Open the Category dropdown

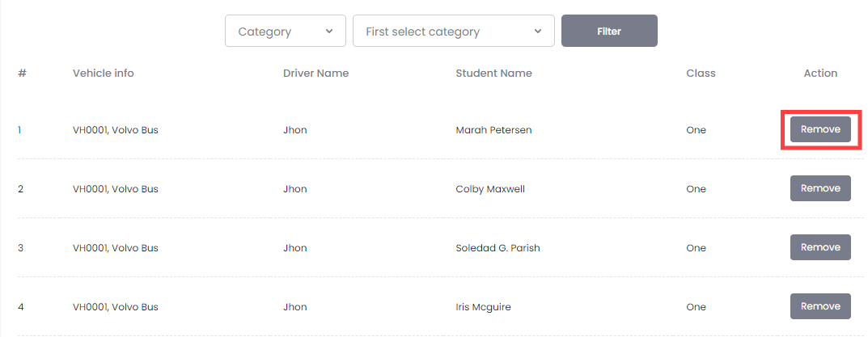tap(284, 32)
